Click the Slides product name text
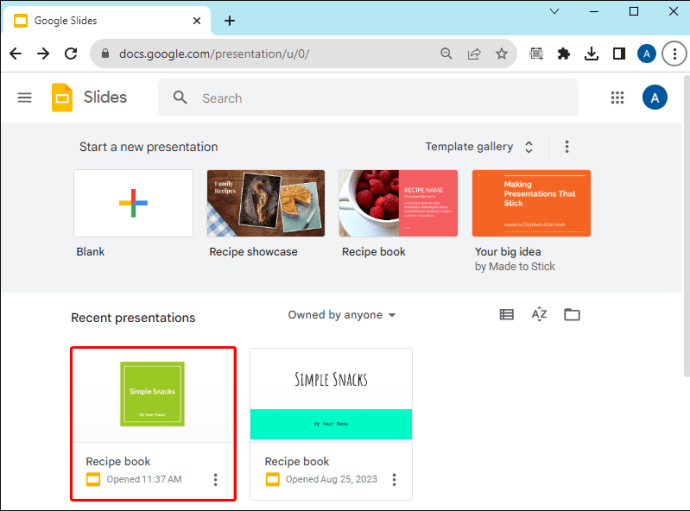The width and height of the screenshot is (690, 511). [x=105, y=97]
